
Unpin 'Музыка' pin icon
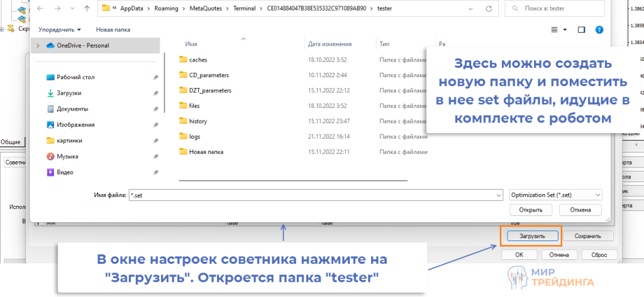pyautogui.click(x=156, y=157)
